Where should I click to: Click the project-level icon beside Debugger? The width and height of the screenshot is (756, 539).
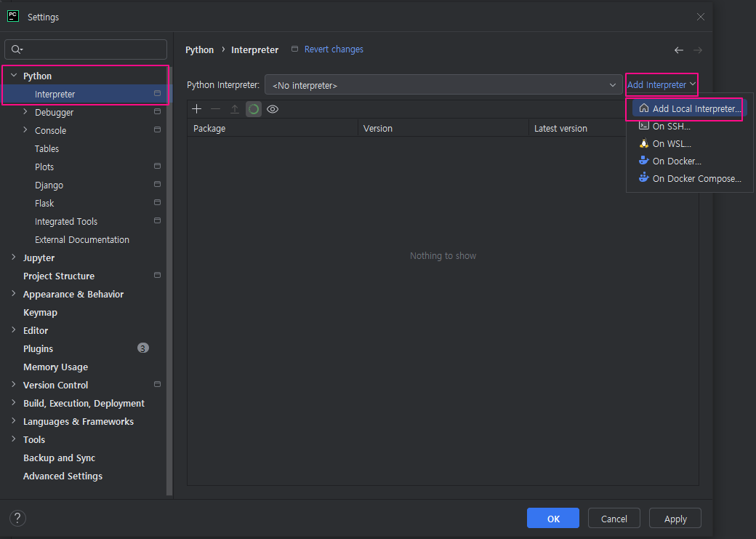pyautogui.click(x=157, y=111)
